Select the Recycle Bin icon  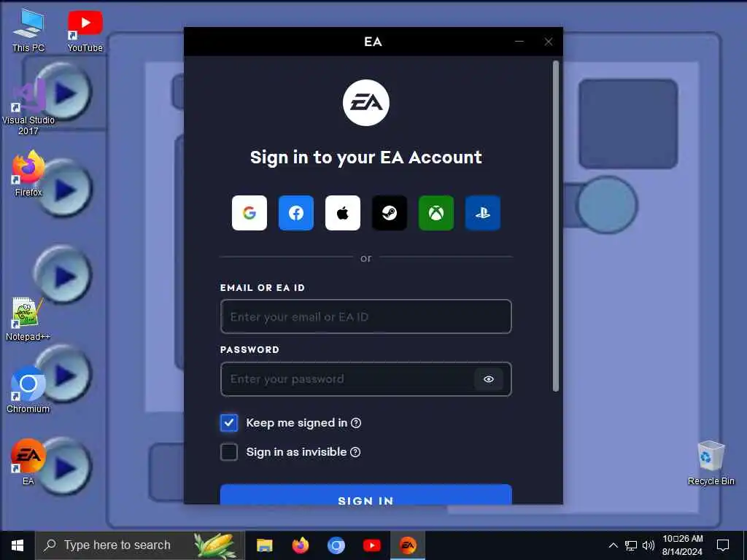point(711,463)
